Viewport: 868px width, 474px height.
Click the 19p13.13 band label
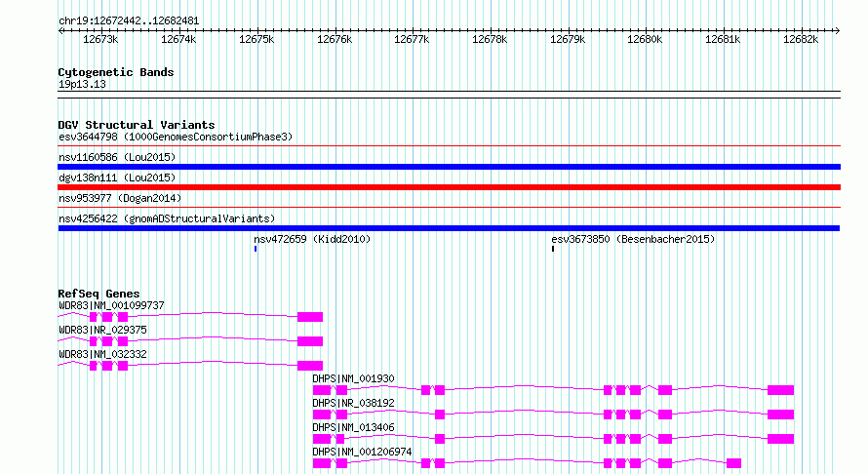[82, 84]
